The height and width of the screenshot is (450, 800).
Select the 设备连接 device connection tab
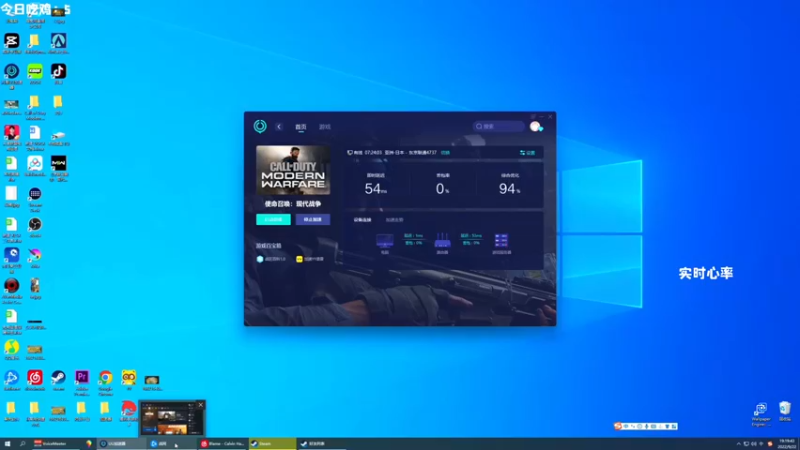click(362, 220)
